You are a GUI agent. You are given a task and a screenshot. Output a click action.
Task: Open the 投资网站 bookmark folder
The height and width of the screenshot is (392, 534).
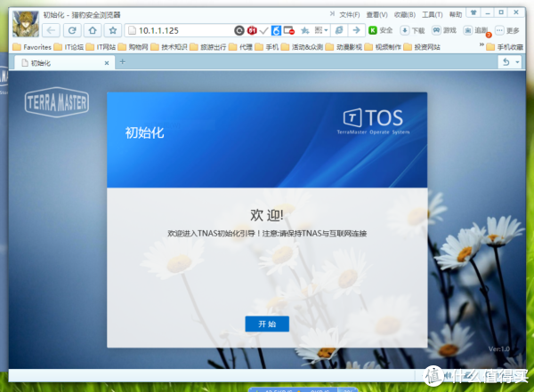pos(422,47)
